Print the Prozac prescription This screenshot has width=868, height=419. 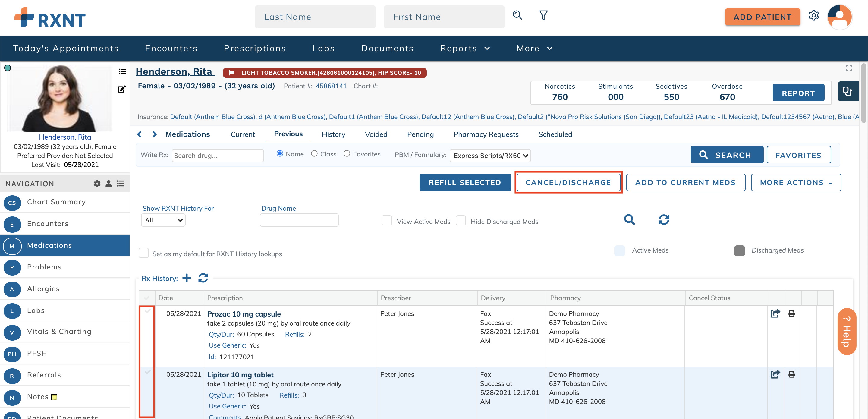791,313
